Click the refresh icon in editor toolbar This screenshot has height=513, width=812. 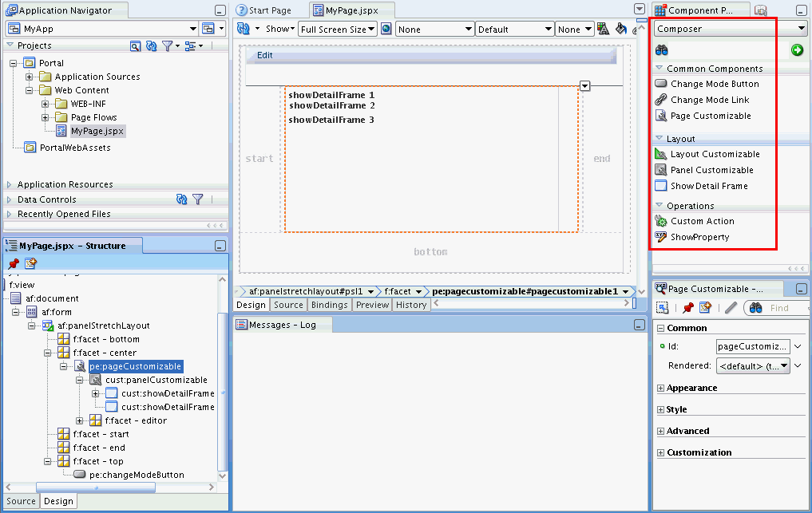[x=244, y=29]
